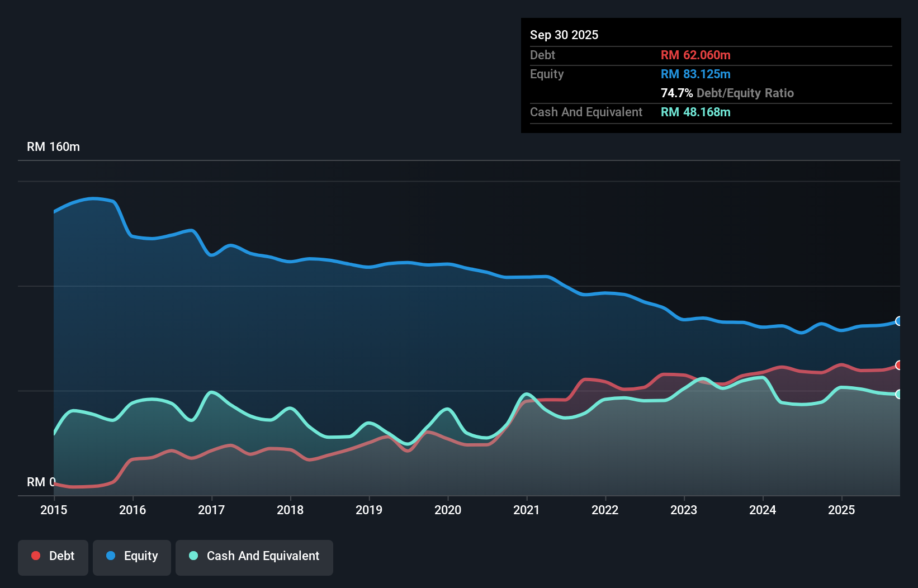Image resolution: width=918 pixels, height=588 pixels.
Task: Click the teal Cash And Equivalent legend dot
Action: (193, 556)
